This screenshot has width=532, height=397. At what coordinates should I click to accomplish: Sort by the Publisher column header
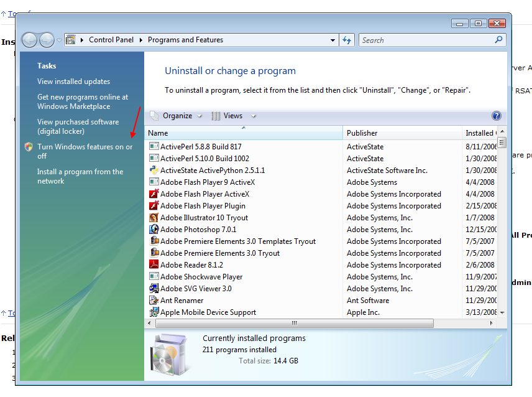pos(402,133)
